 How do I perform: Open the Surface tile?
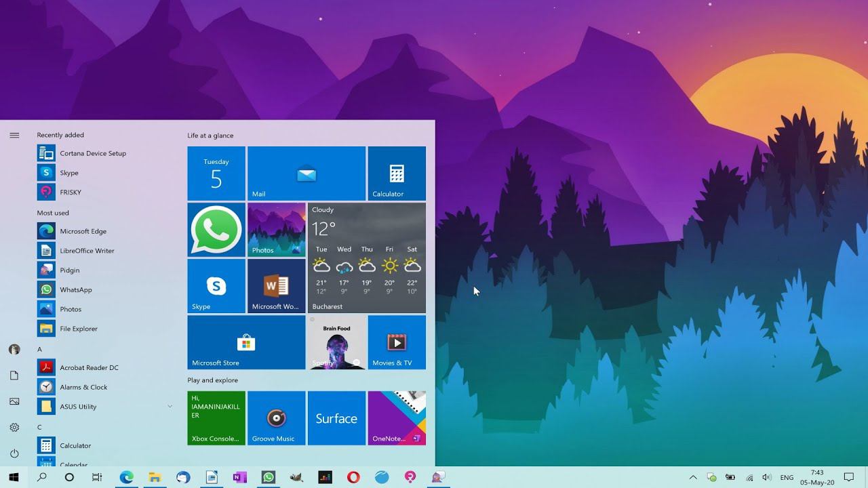point(336,418)
